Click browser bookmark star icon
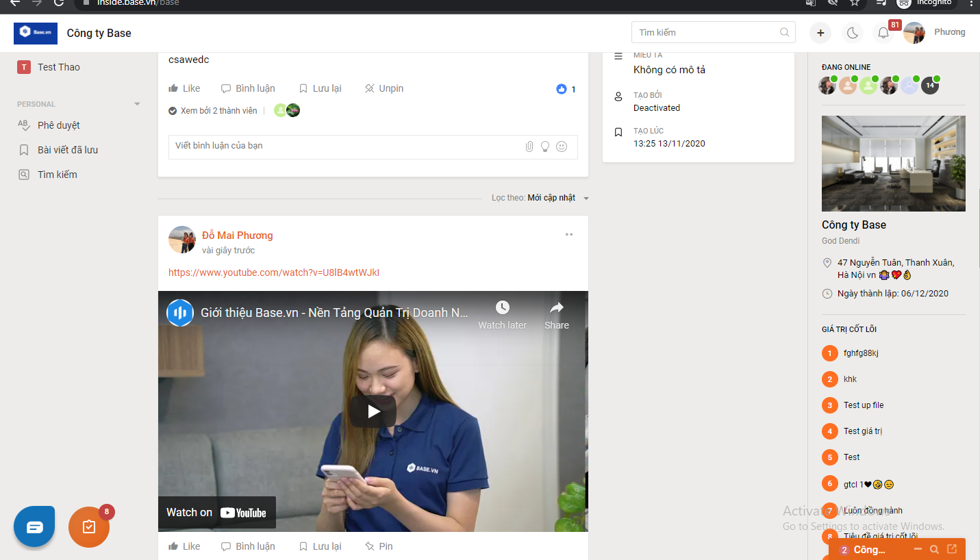Screen dimensions: 980x560 click(x=855, y=3)
